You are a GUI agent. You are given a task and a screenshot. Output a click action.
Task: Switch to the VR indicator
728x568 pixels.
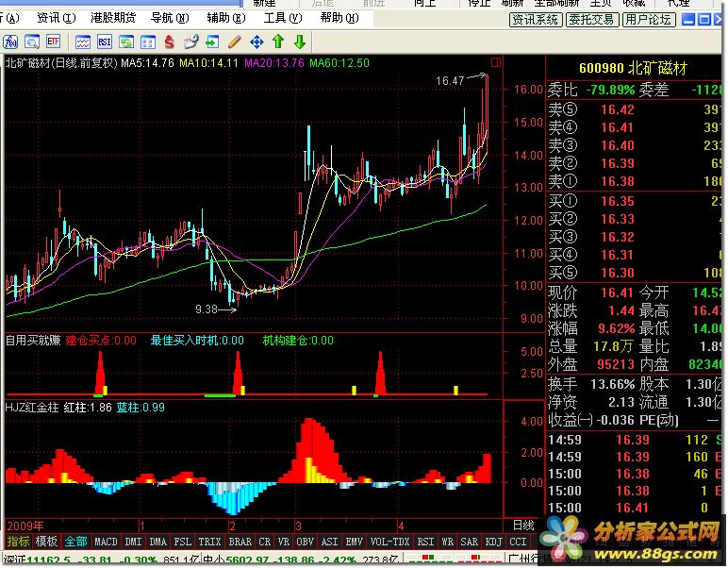tap(284, 542)
